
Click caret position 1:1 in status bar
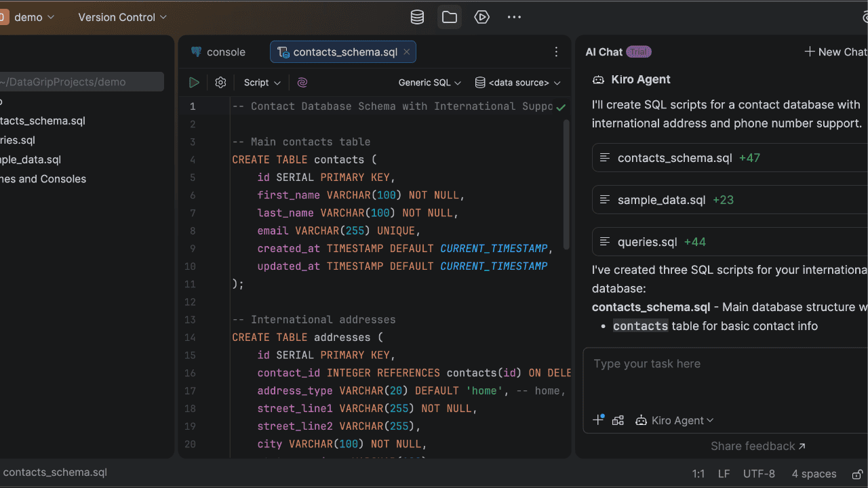[698, 474]
